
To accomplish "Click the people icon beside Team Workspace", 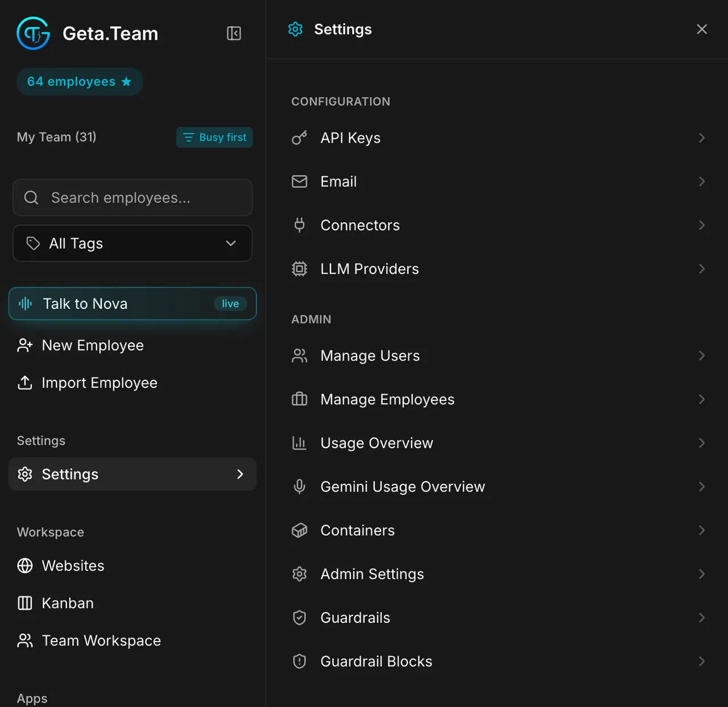I will (25, 640).
